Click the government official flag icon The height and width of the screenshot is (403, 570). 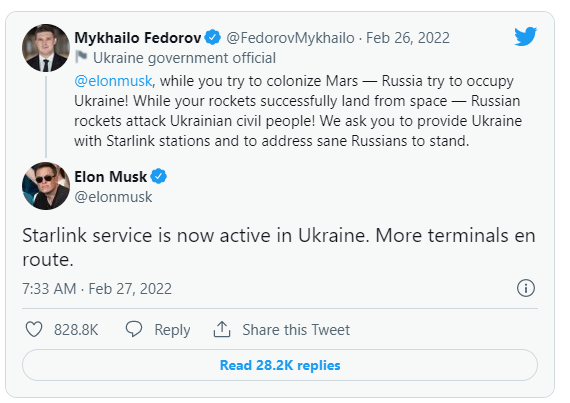[81, 57]
